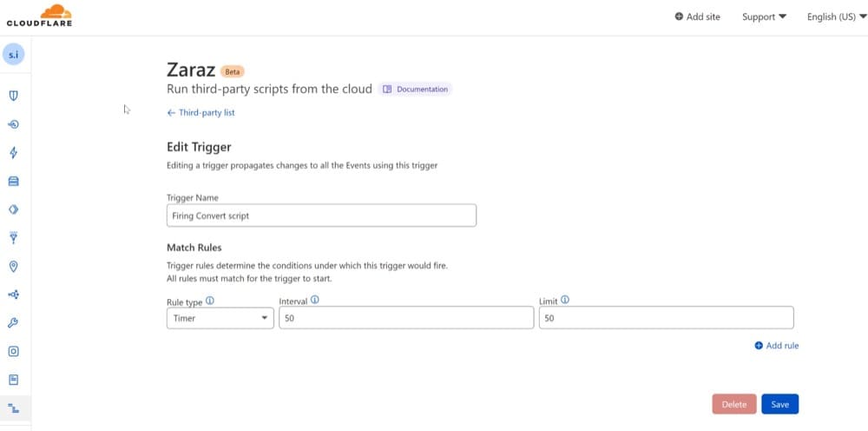Click the Match Rules heading
868x431 pixels.
194,248
